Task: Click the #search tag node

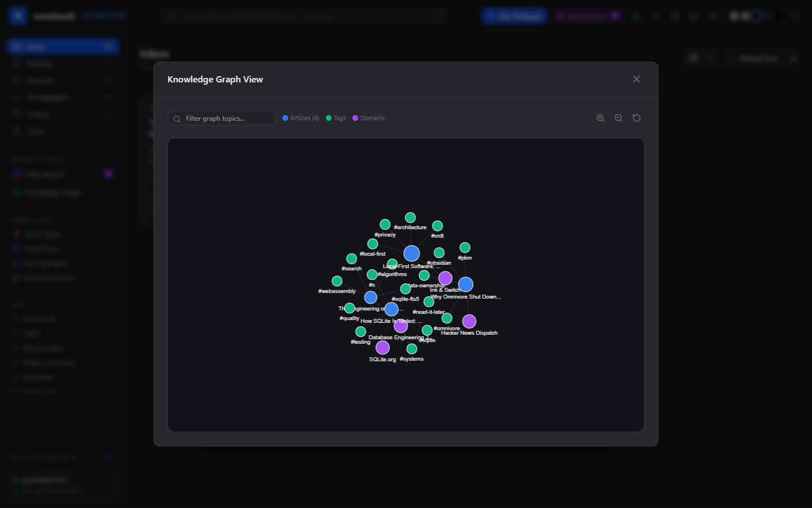Action: click(x=352, y=259)
